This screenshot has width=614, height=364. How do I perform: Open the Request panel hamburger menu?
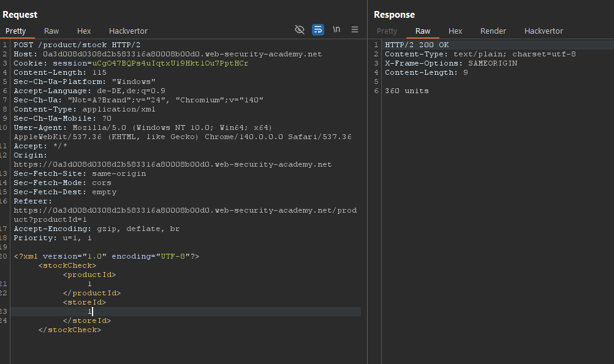355,29
